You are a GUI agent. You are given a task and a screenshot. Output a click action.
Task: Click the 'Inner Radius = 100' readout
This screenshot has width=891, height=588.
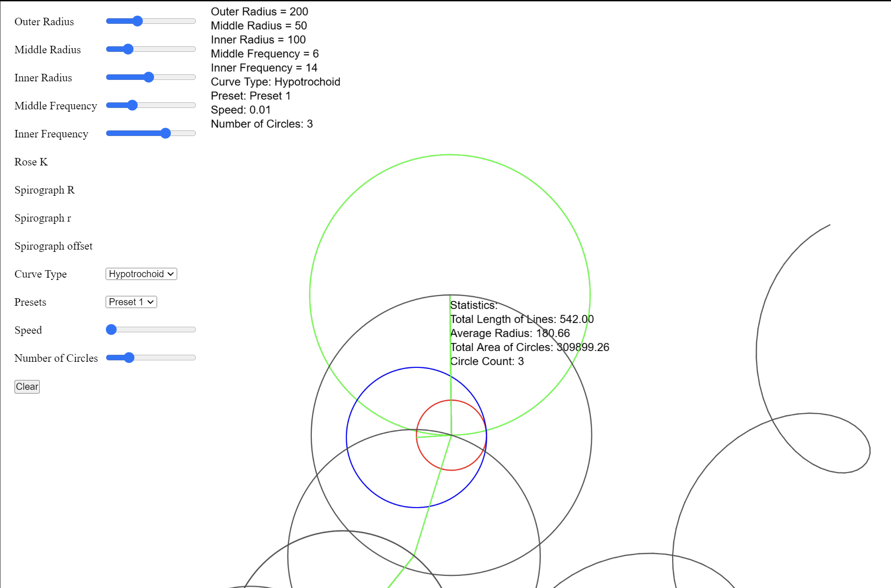258,40
